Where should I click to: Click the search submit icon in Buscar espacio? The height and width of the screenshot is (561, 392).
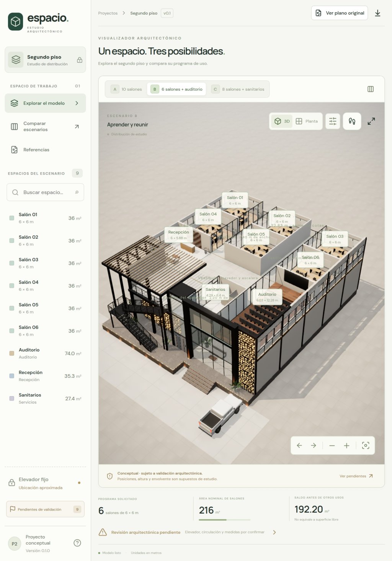(77, 192)
